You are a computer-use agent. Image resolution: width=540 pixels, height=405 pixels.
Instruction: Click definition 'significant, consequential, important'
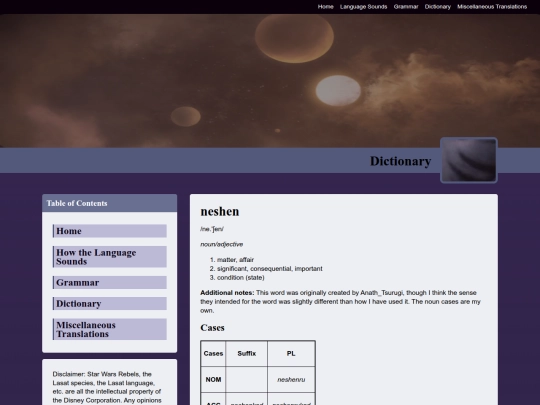[270, 269]
